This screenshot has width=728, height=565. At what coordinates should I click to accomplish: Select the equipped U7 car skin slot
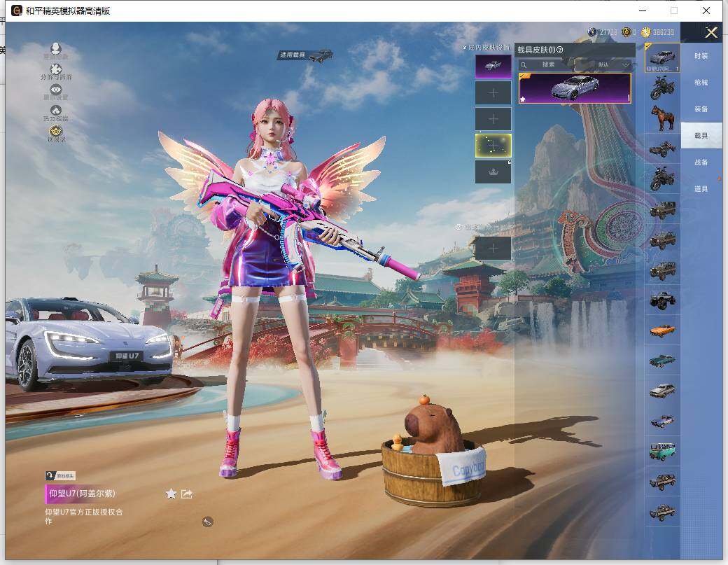pos(493,67)
